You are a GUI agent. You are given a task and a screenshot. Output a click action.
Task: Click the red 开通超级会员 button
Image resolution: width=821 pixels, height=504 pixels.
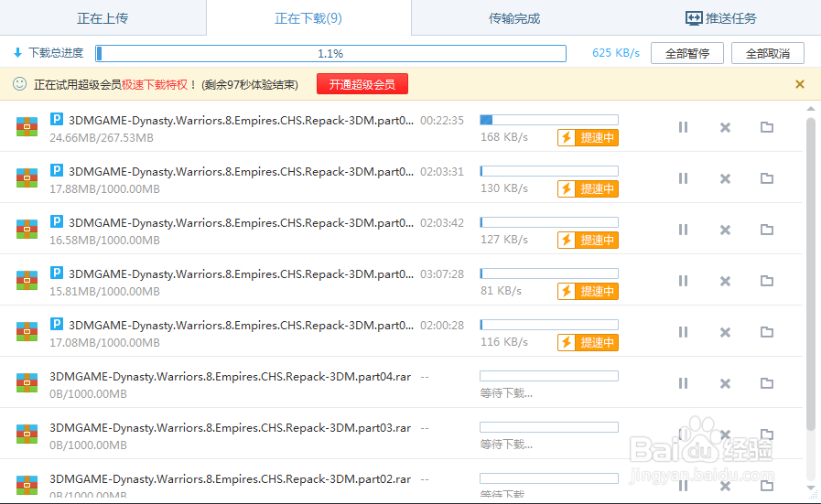pyautogui.click(x=362, y=84)
